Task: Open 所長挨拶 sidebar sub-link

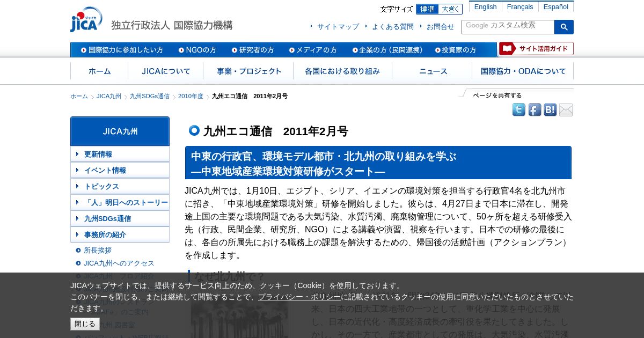Action: click(98, 251)
